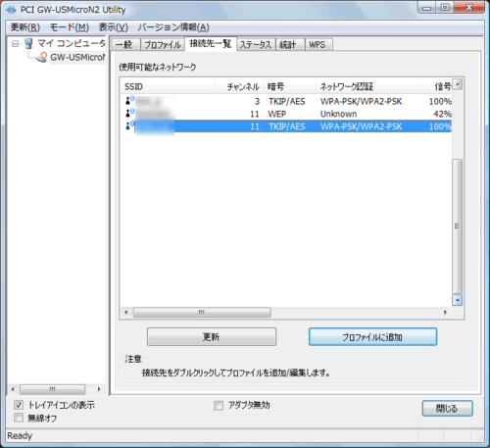The image size is (490, 448).
Task: Toggle the トレイアイコンの表示 checkbox
Action: [x=19, y=405]
